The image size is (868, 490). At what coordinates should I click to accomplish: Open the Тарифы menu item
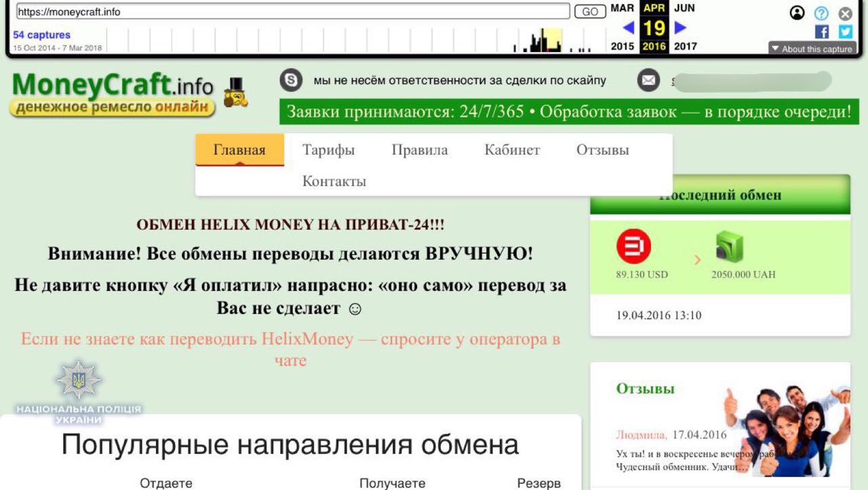coord(330,149)
